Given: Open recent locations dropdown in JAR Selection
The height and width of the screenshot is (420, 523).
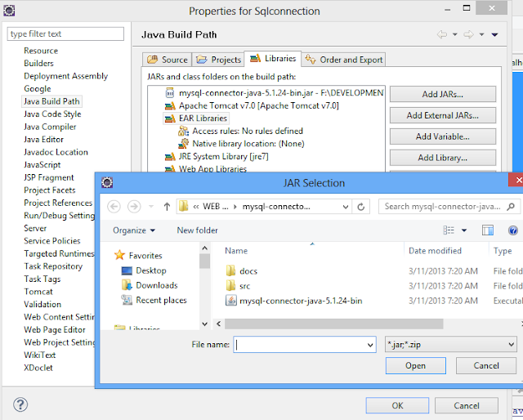Looking at the screenshot, I should click(x=151, y=207).
